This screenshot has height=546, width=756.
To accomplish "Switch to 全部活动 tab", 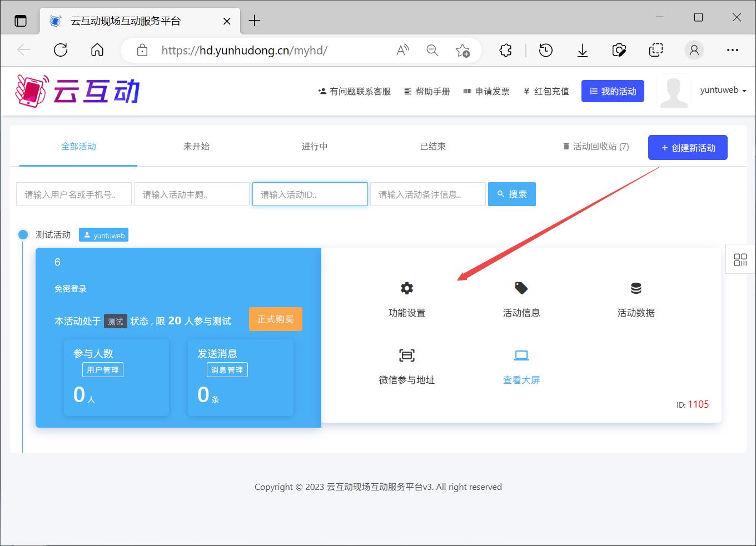I will (78, 147).
